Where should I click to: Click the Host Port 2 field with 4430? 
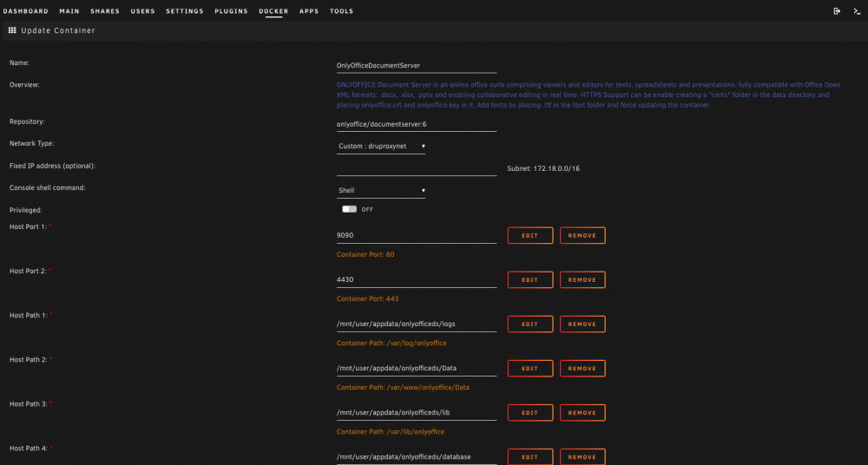[x=417, y=279]
